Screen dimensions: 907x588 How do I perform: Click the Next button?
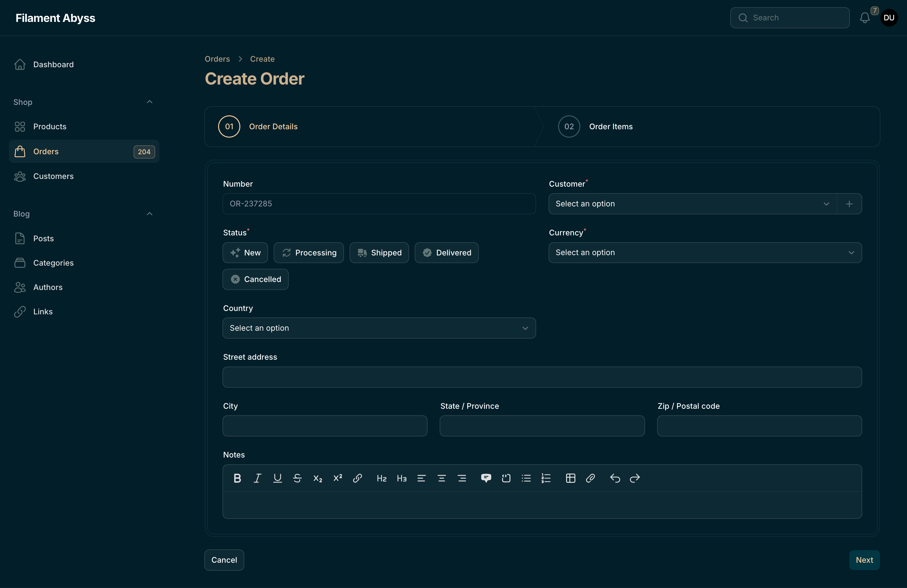[x=864, y=560]
